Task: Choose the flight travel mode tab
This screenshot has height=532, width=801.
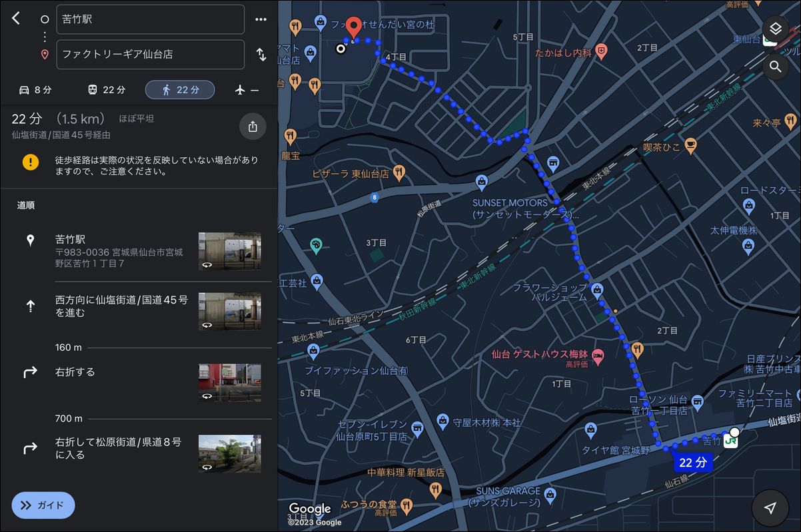Action: pyautogui.click(x=247, y=90)
